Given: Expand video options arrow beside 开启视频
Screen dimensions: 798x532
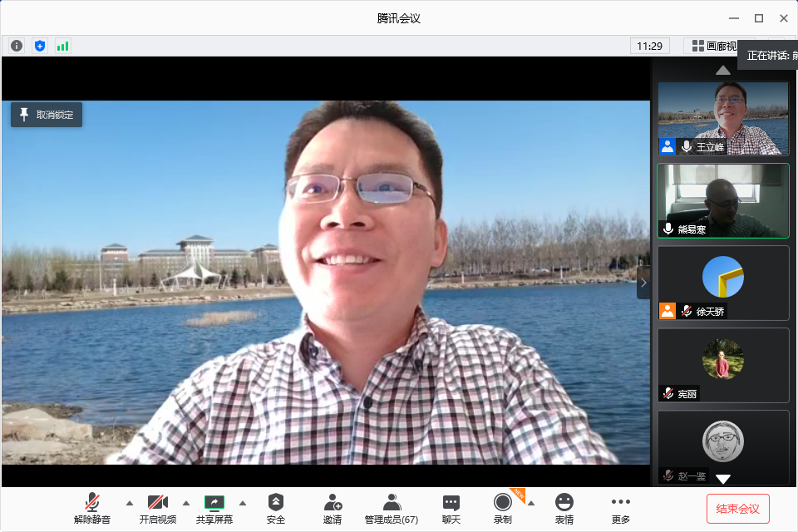Looking at the screenshot, I should point(185,503).
